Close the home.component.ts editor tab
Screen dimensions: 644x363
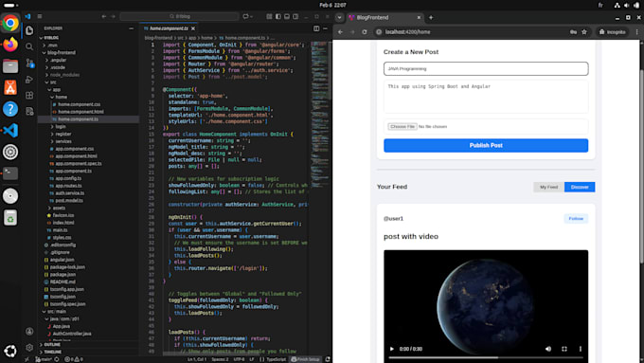[x=193, y=28]
